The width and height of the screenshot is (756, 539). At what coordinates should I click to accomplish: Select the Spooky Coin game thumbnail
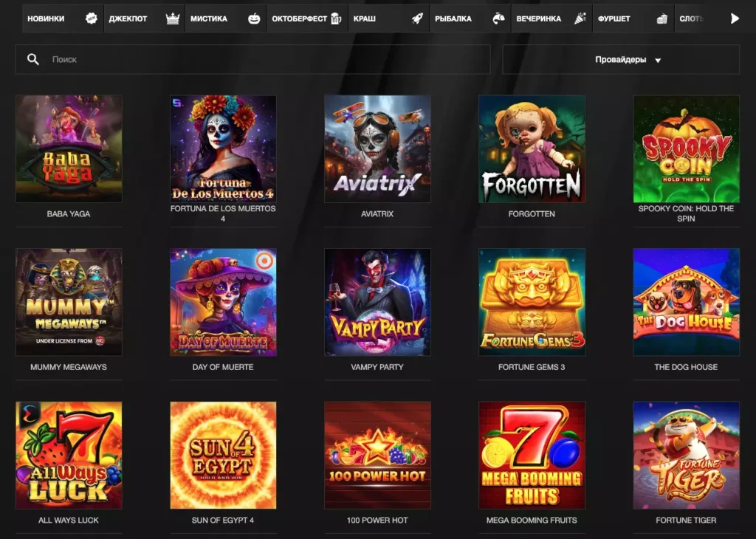click(686, 148)
